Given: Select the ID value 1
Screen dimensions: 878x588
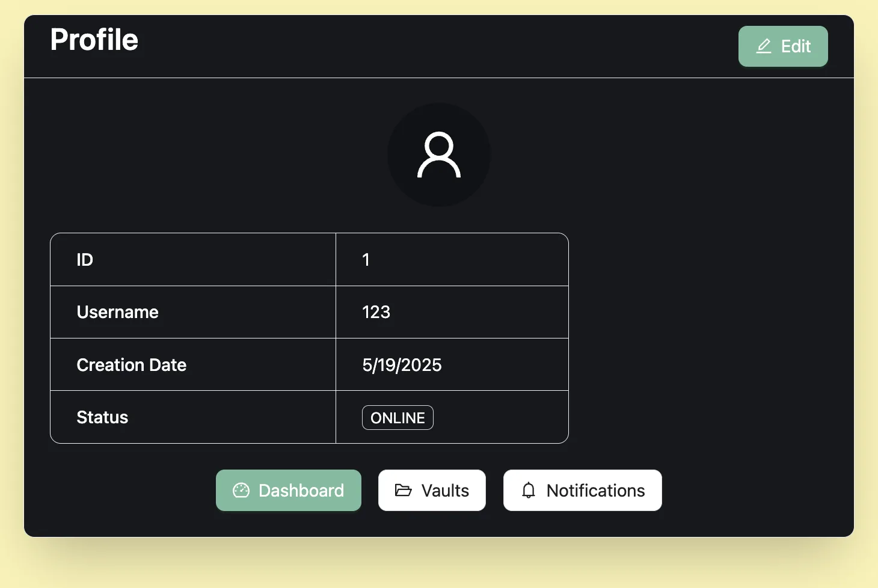Looking at the screenshot, I should tap(366, 260).
